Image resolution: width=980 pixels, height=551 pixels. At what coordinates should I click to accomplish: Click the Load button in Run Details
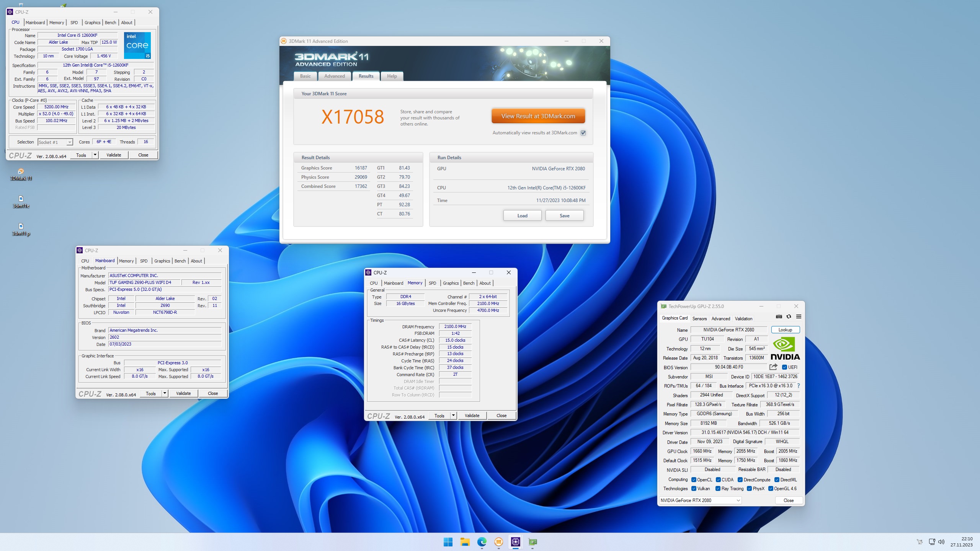pyautogui.click(x=522, y=215)
